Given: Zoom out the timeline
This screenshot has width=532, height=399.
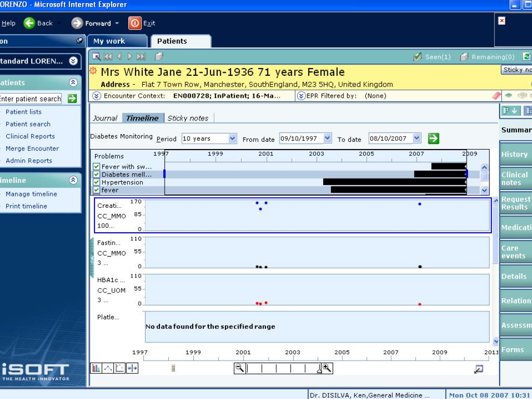Looking at the screenshot, I should (x=240, y=368).
